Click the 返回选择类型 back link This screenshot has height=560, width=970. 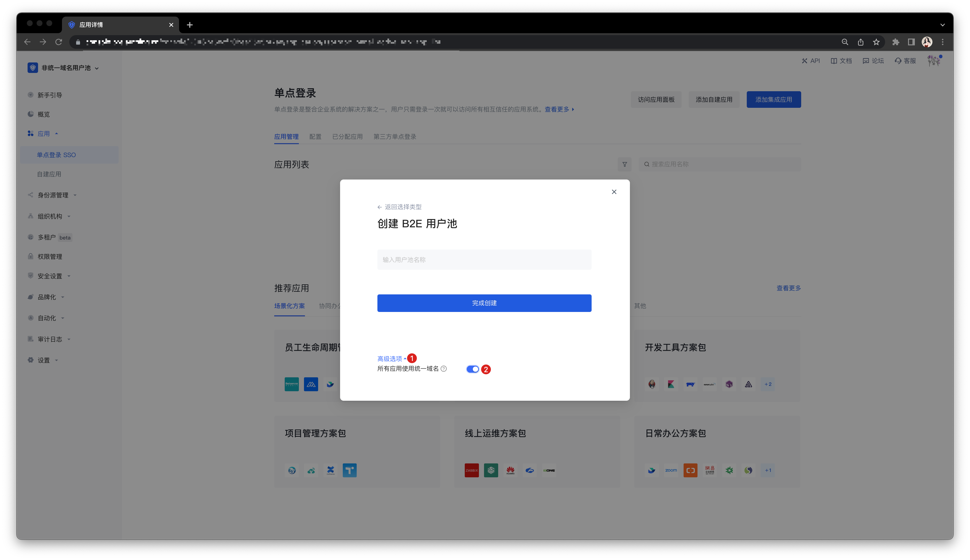[x=400, y=207]
